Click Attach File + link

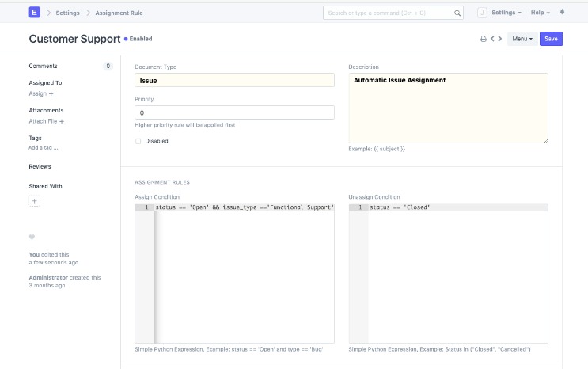point(46,121)
